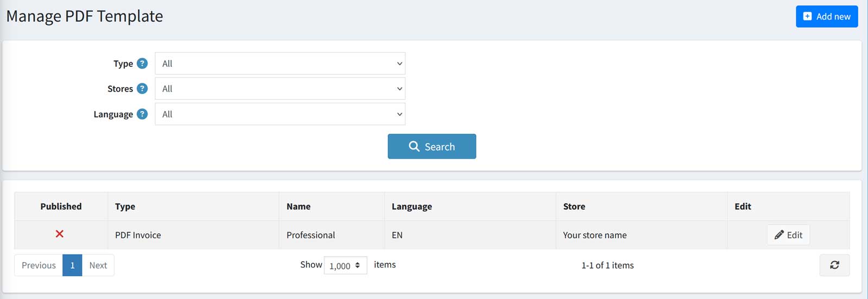Click the pencil icon in Edit button

click(x=779, y=235)
